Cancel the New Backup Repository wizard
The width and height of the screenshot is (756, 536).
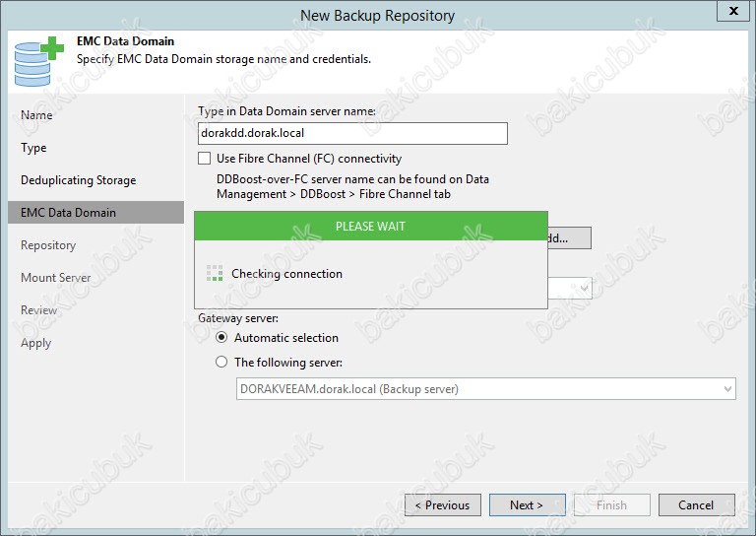(x=697, y=505)
